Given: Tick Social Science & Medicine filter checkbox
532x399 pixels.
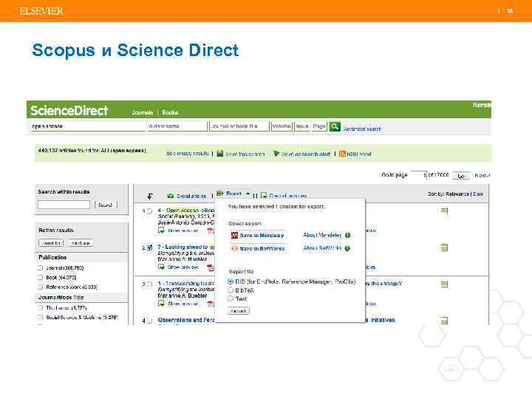Looking at the screenshot, I should [40, 317].
